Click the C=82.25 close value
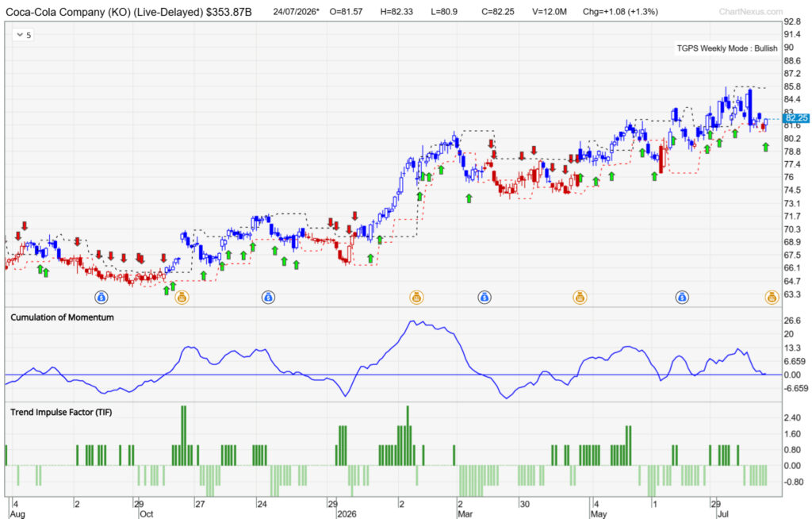The width and height of the screenshot is (812, 519). click(498, 11)
